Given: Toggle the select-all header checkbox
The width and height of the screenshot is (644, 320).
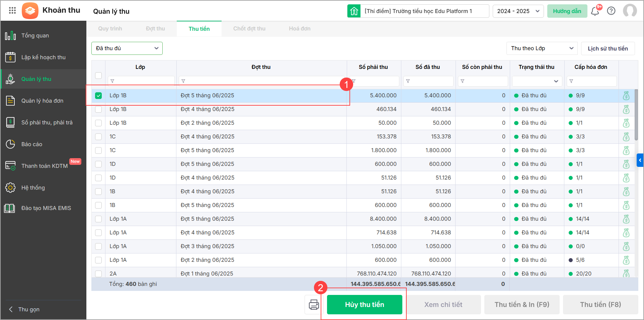Looking at the screenshot, I should click(x=98, y=76).
